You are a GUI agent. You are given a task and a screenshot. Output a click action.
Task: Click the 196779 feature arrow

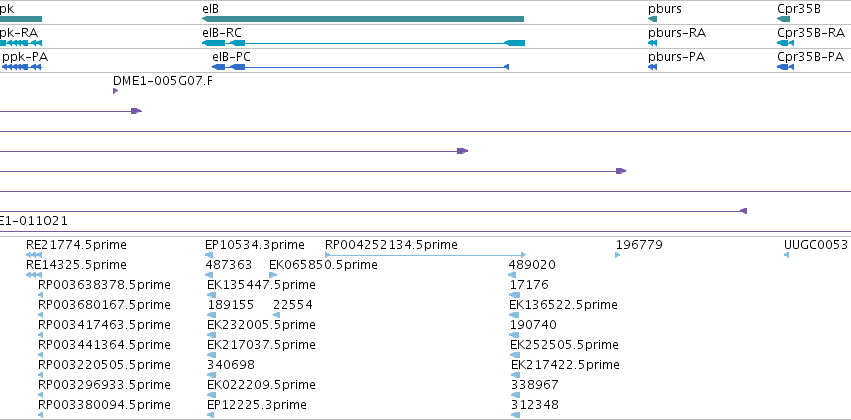[x=618, y=255]
